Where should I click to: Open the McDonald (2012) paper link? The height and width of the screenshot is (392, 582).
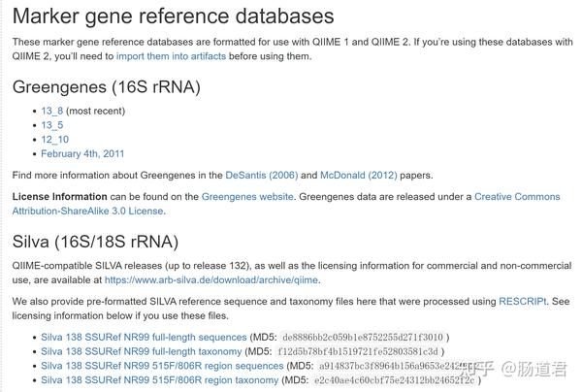[x=359, y=176]
